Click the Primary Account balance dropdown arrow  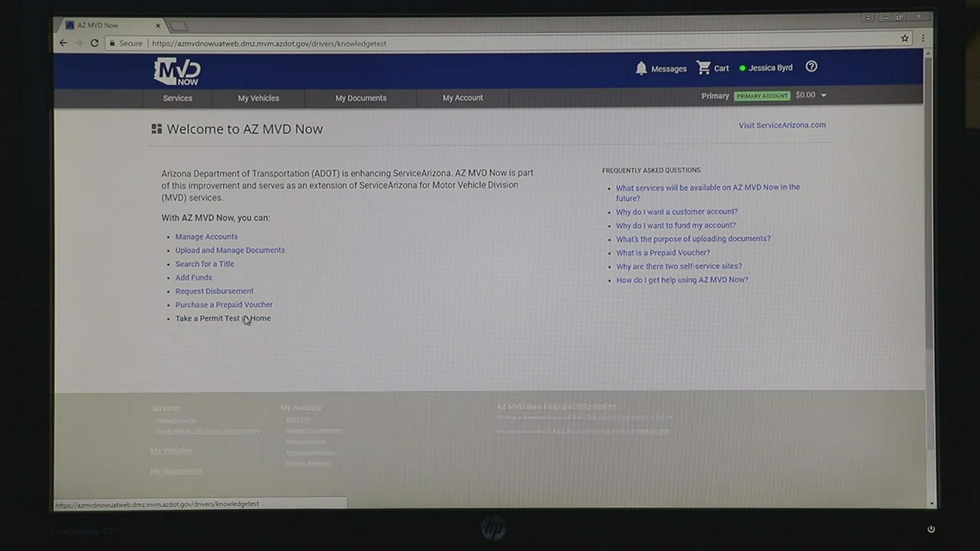click(824, 95)
